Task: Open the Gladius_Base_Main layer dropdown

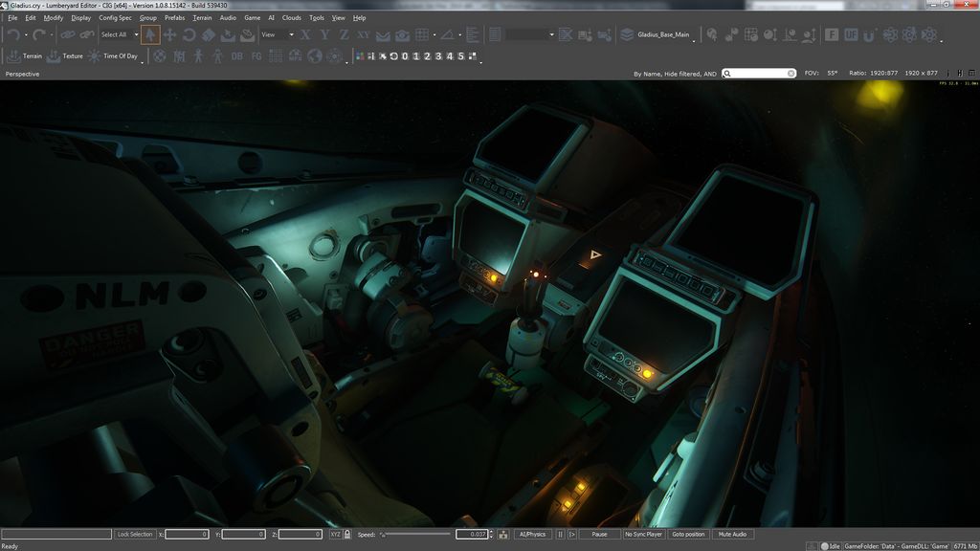Action: 656,34
